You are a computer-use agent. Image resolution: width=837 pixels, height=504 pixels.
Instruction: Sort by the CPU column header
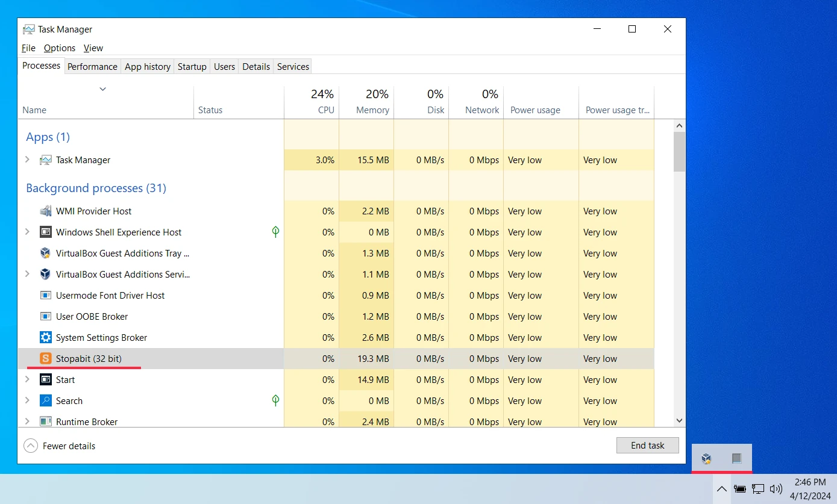pos(312,102)
